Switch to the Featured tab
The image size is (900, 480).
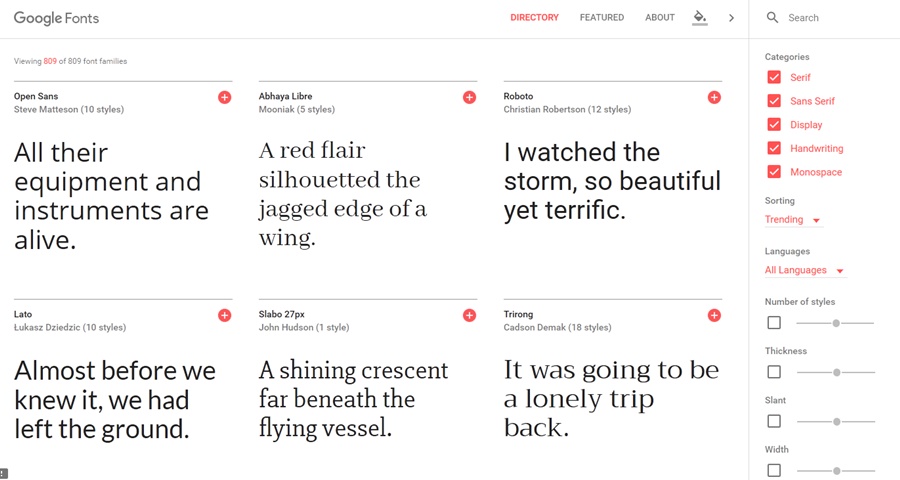click(x=602, y=18)
